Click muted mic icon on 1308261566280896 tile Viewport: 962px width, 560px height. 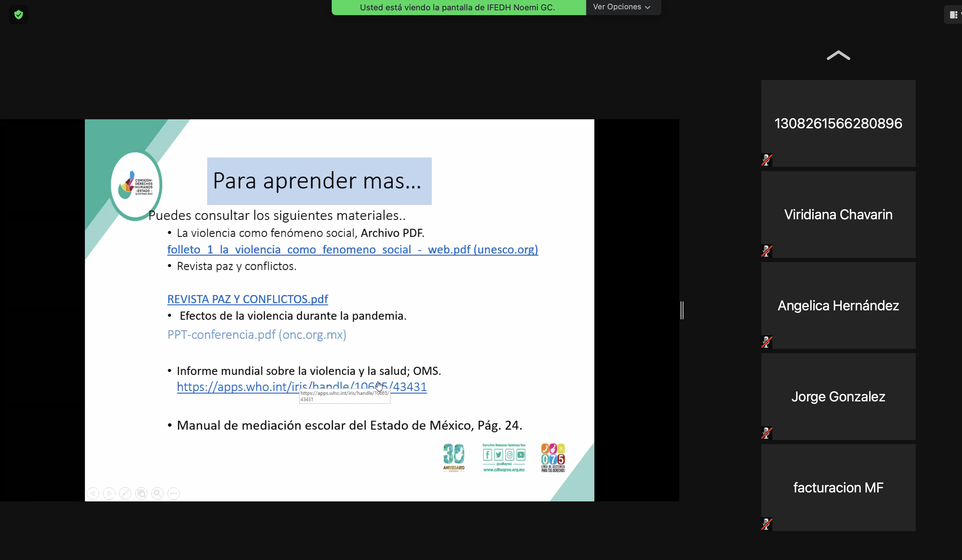(x=766, y=160)
